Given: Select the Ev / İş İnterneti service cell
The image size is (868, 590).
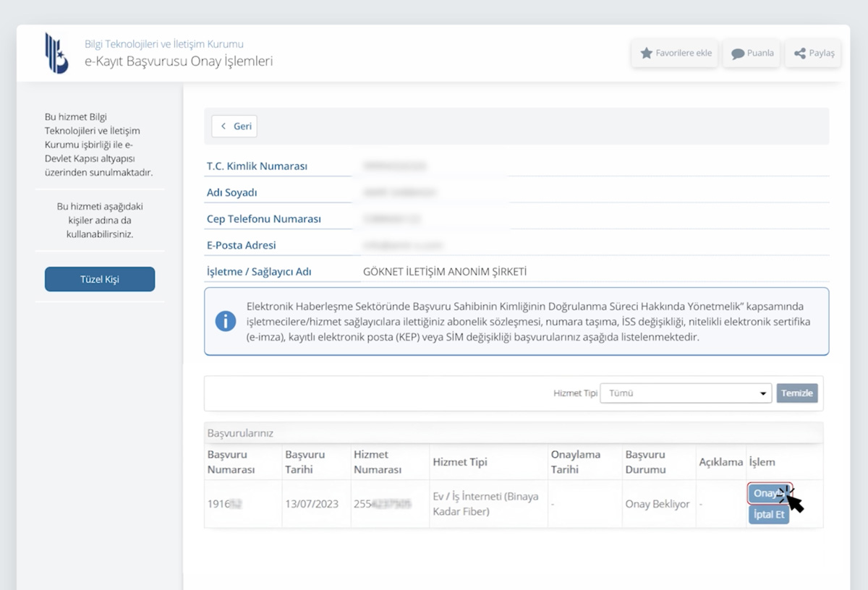Looking at the screenshot, I should (485, 504).
